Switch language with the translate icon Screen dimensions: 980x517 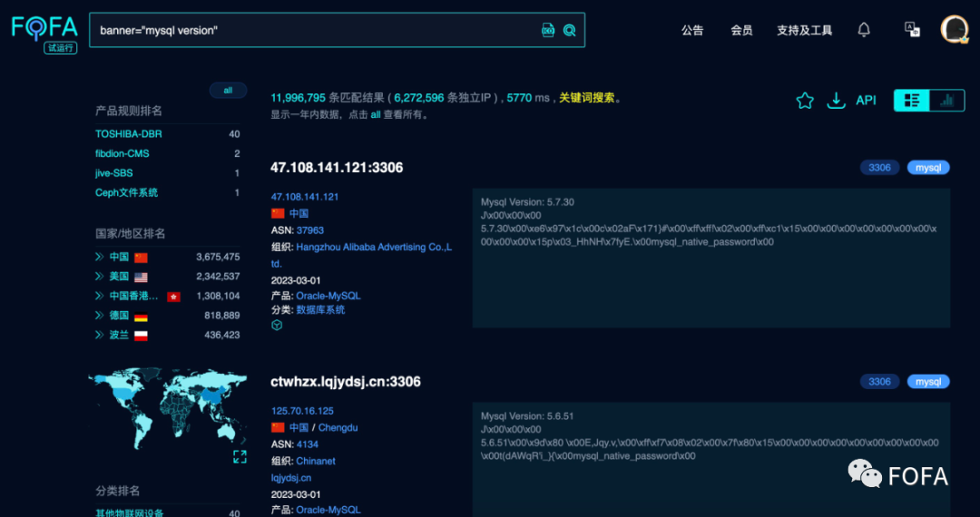pyautogui.click(x=912, y=29)
